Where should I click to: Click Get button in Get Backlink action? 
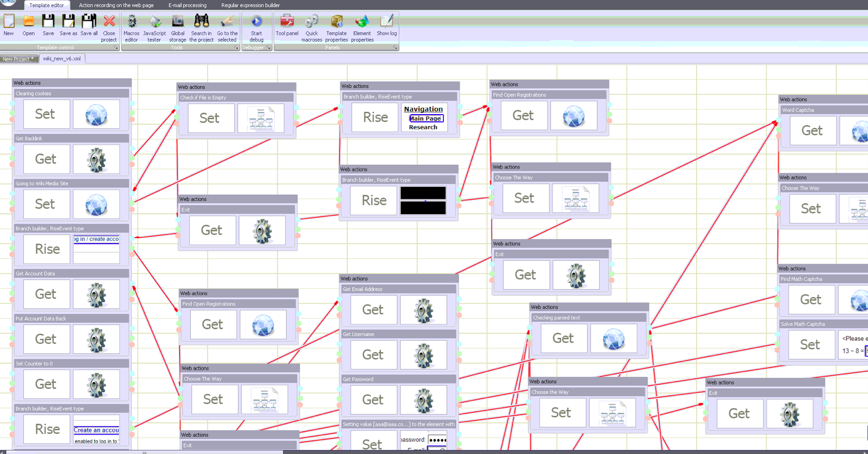(x=47, y=159)
